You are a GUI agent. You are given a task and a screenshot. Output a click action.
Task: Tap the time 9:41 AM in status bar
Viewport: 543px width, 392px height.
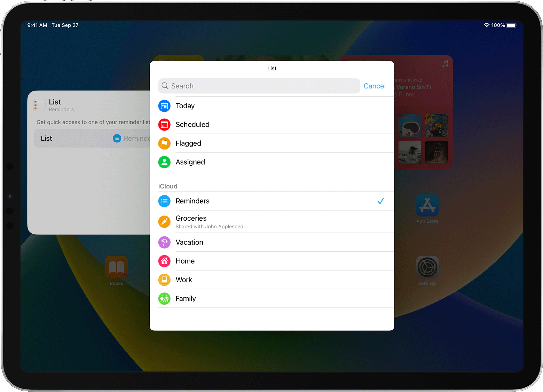click(37, 25)
